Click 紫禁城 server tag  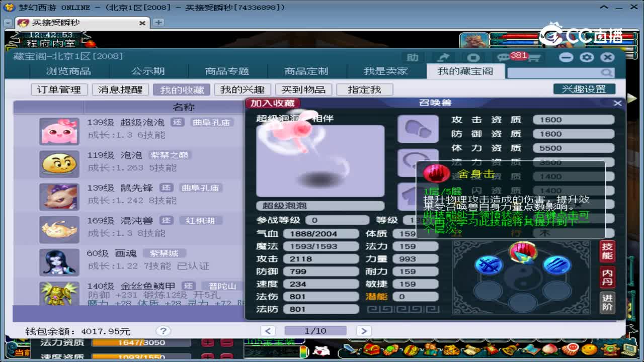coord(165,253)
